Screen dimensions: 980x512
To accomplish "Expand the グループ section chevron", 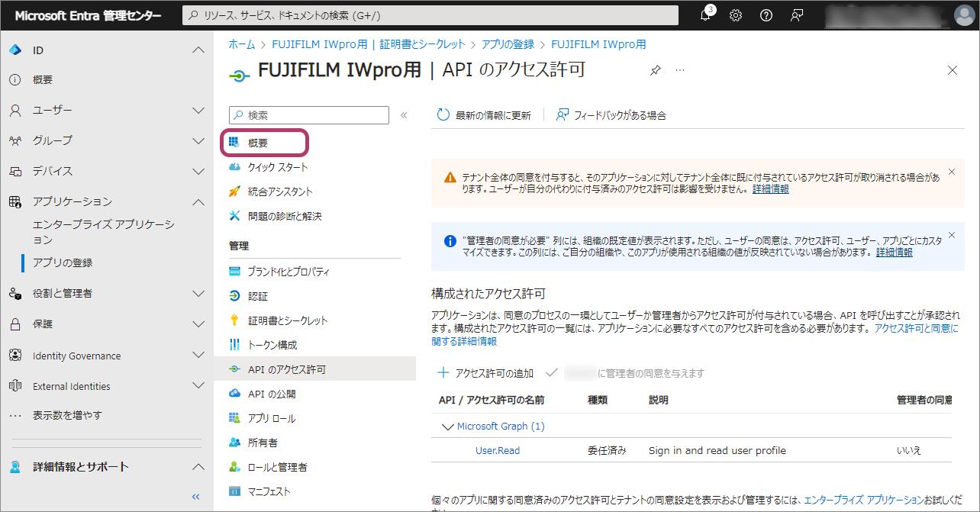I will coord(198,141).
